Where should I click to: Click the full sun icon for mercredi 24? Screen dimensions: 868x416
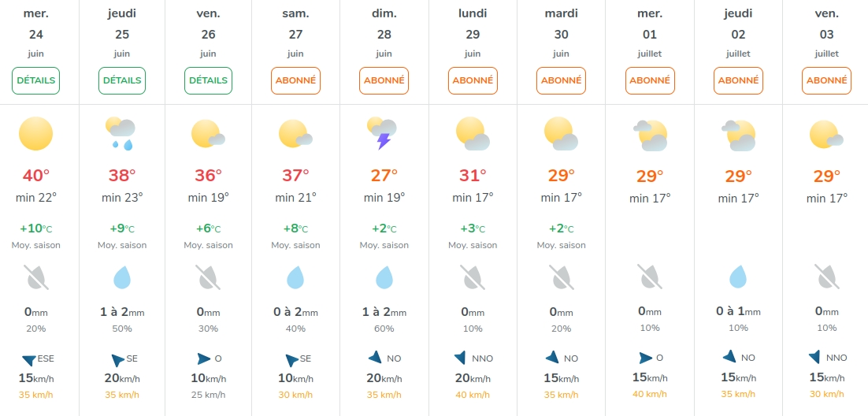pos(36,133)
